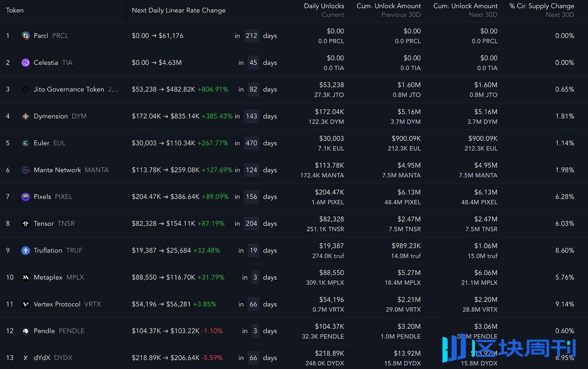This screenshot has width=588, height=369.
Task: Click the $4.63M rate for Celestia
Action: [x=170, y=63]
